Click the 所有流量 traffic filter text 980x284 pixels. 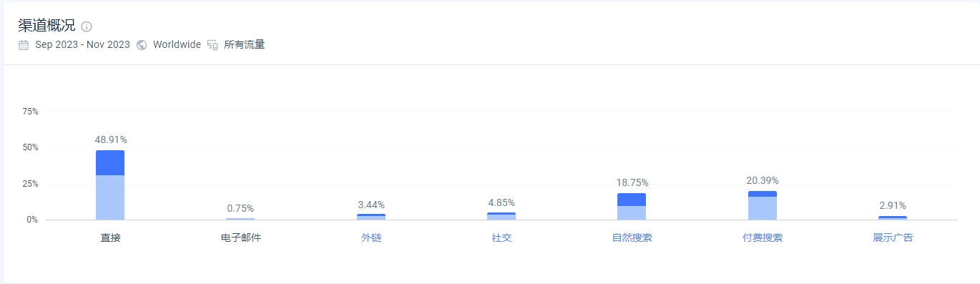(x=245, y=45)
